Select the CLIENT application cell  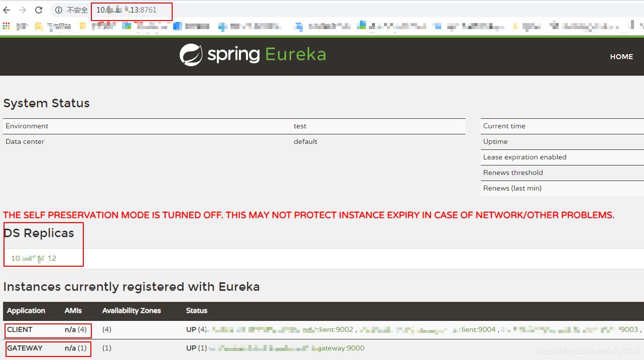(x=20, y=329)
